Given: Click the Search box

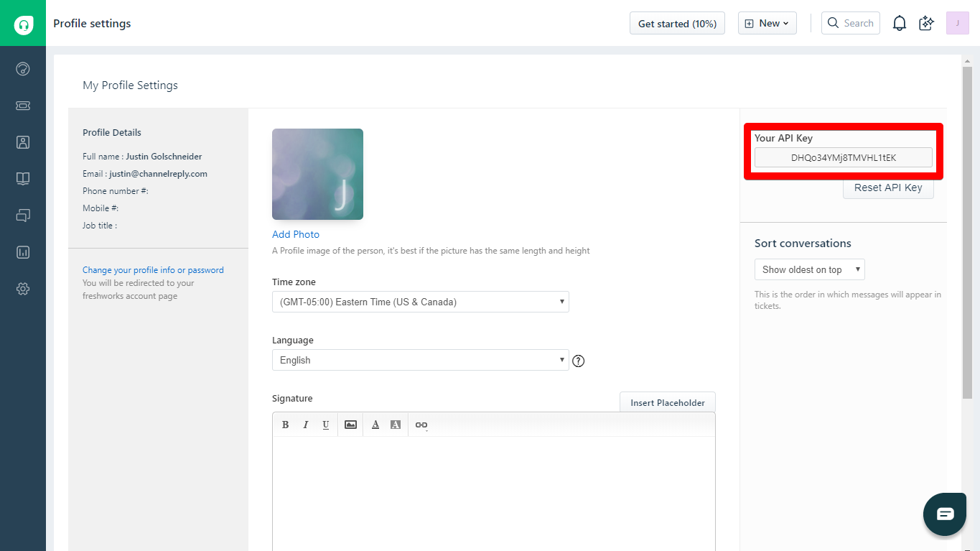Looking at the screenshot, I should (x=851, y=23).
